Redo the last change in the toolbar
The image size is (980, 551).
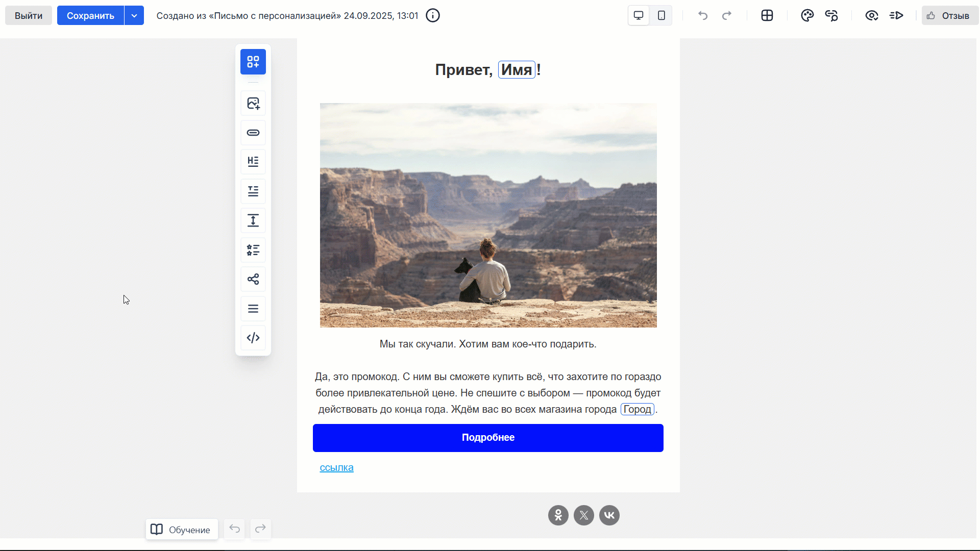pos(726,15)
